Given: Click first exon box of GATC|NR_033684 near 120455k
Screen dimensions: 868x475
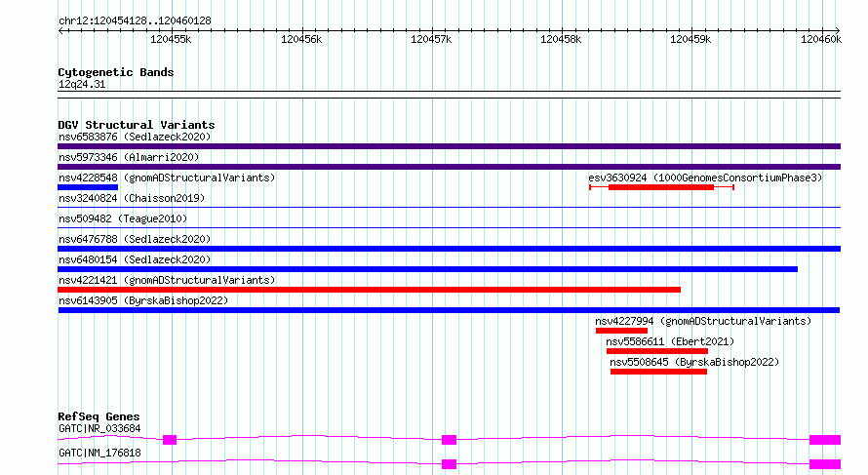Looking at the screenshot, I should [x=170, y=440].
